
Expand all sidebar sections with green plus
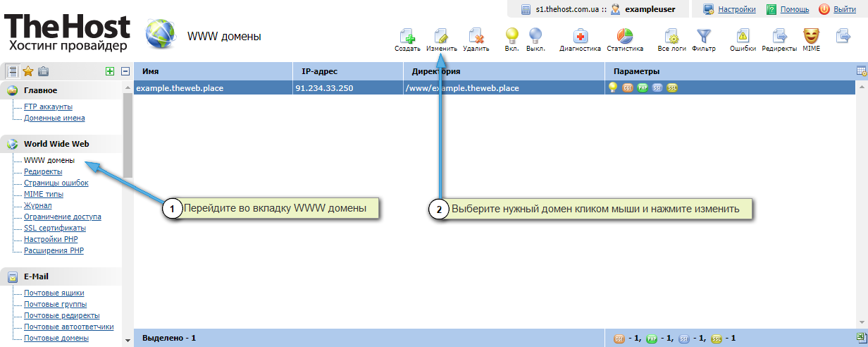(109, 71)
